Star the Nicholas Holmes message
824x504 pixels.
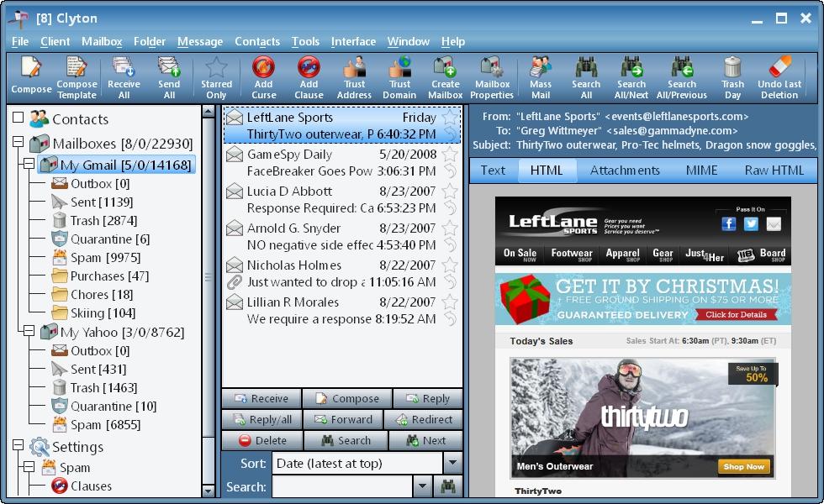(450, 265)
